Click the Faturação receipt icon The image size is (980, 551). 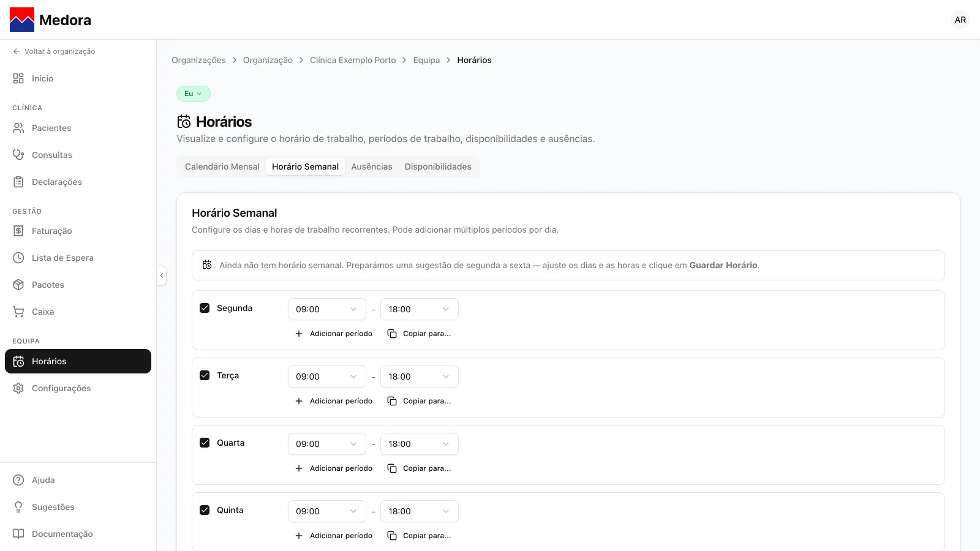click(x=18, y=231)
